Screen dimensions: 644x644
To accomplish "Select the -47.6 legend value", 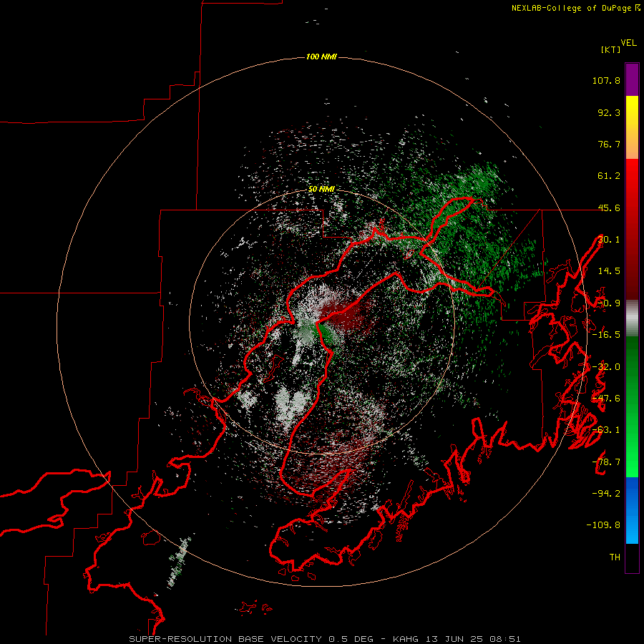I will [x=606, y=399].
